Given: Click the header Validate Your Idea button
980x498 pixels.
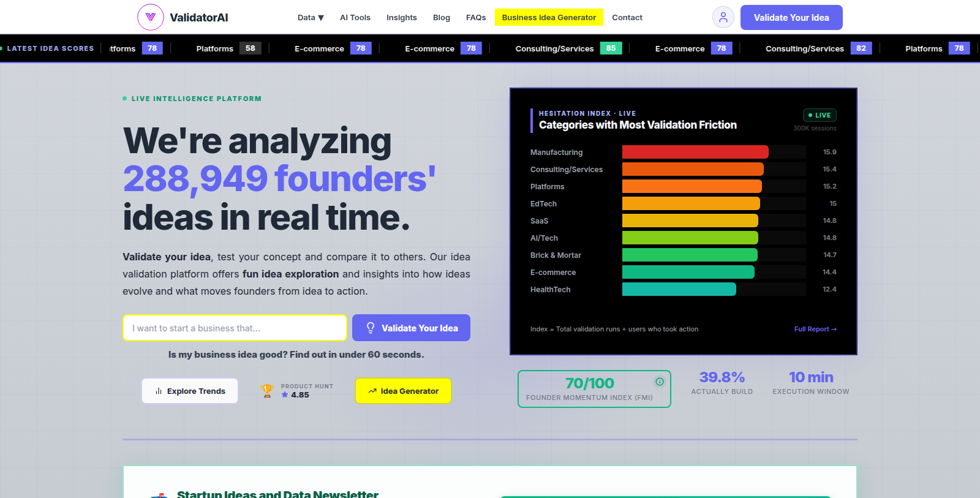Looking at the screenshot, I should pyautogui.click(x=791, y=17).
